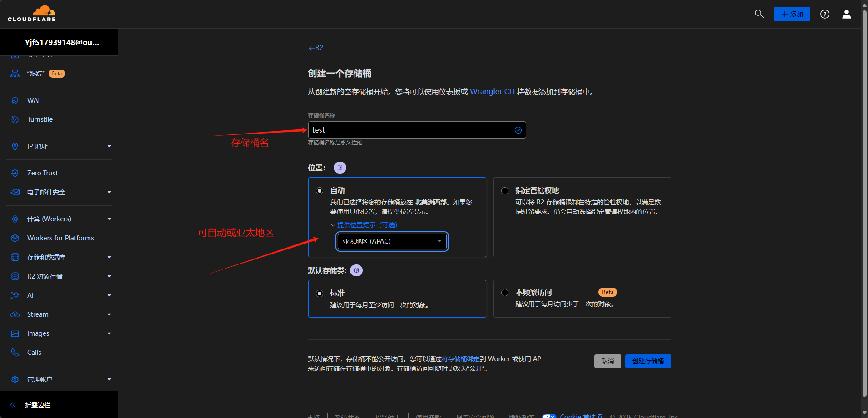Expand the AI menu arrow
This screenshot has height=418, width=868.
pos(109,295)
